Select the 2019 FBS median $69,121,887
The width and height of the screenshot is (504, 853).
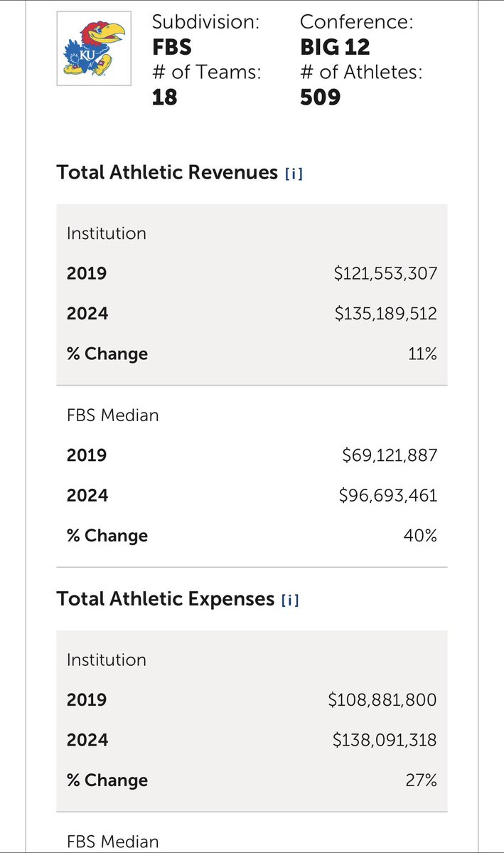pyautogui.click(x=390, y=455)
